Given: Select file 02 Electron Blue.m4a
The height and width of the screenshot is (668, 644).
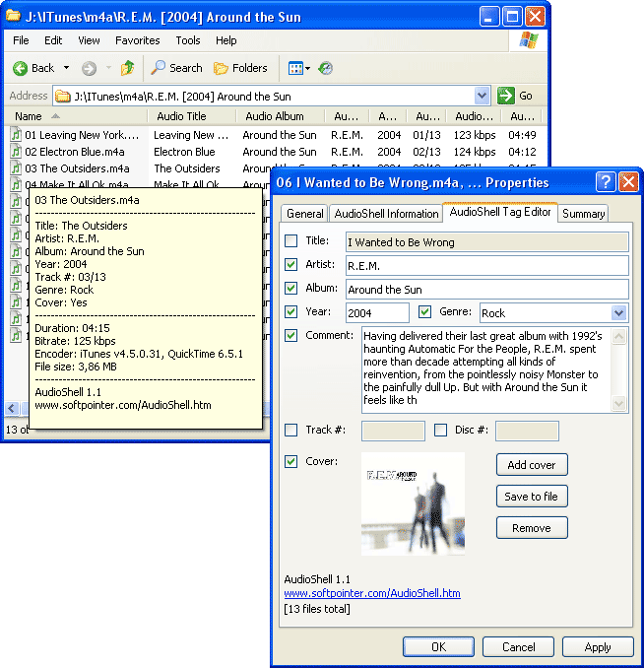Looking at the screenshot, I should 75,152.
